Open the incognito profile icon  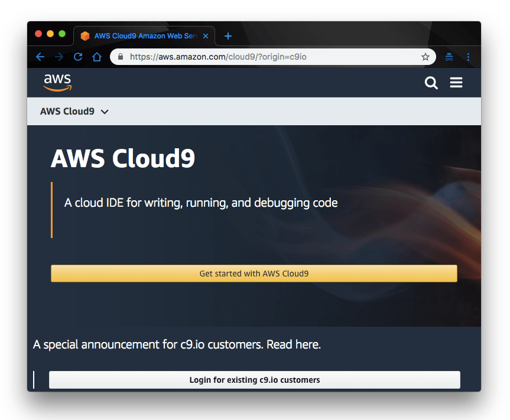449,57
